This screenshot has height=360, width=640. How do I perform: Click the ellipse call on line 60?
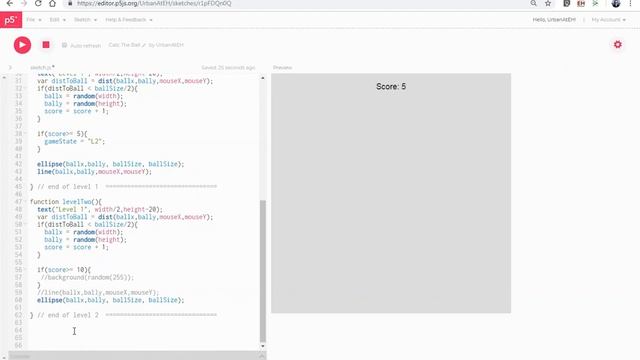pyautogui.click(x=111, y=300)
